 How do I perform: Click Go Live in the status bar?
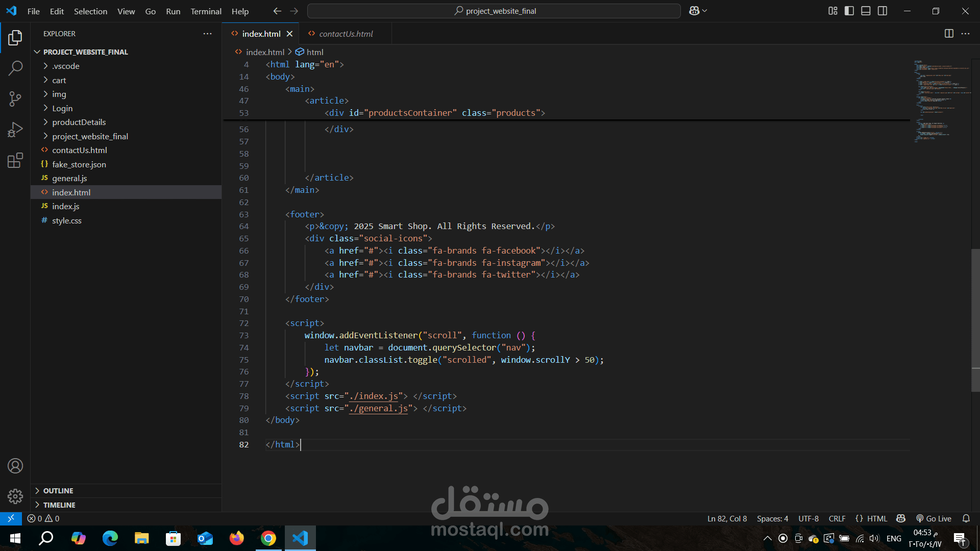(x=934, y=518)
